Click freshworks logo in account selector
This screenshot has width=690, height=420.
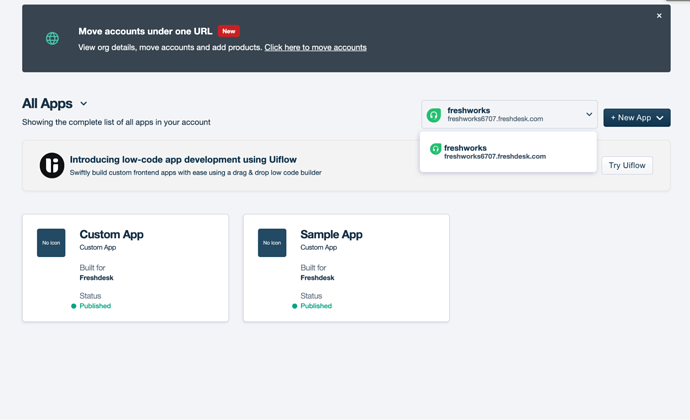pyautogui.click(x=433, y=115)
